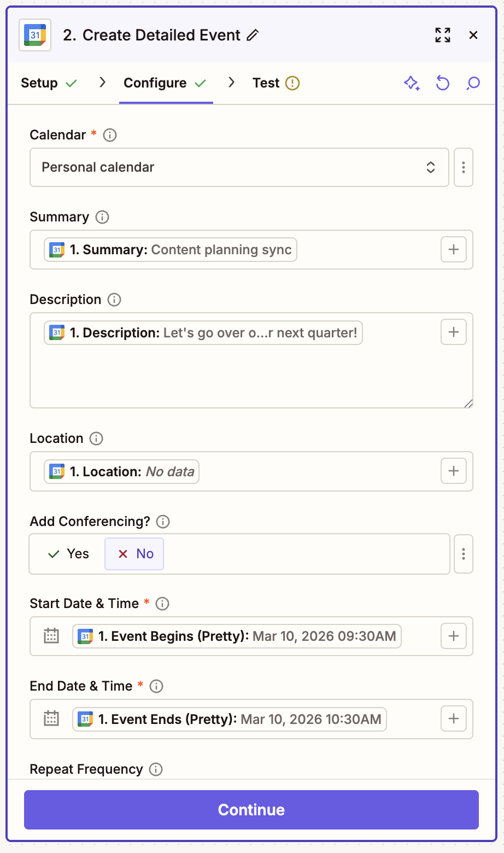Viewport: 504px width, 853px height.
Task: Open the Personal calendar dropdown
Action: (239, 167)
